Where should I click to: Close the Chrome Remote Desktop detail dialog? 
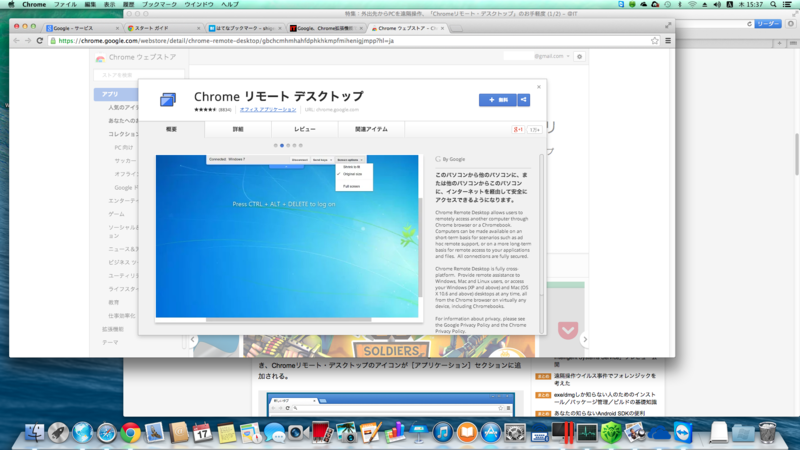(539, 87)
